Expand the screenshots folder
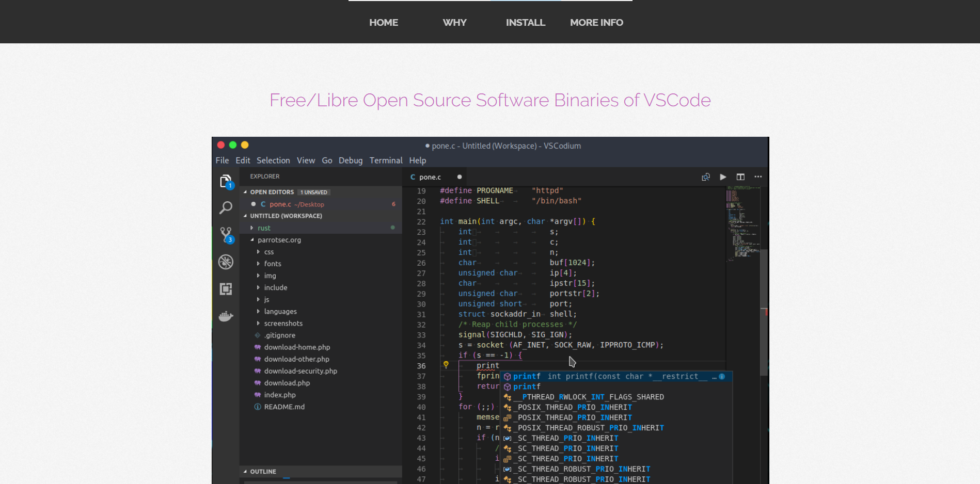Image resolution: width=980 pixels, height=484 pixels. (x=283, y=324)
